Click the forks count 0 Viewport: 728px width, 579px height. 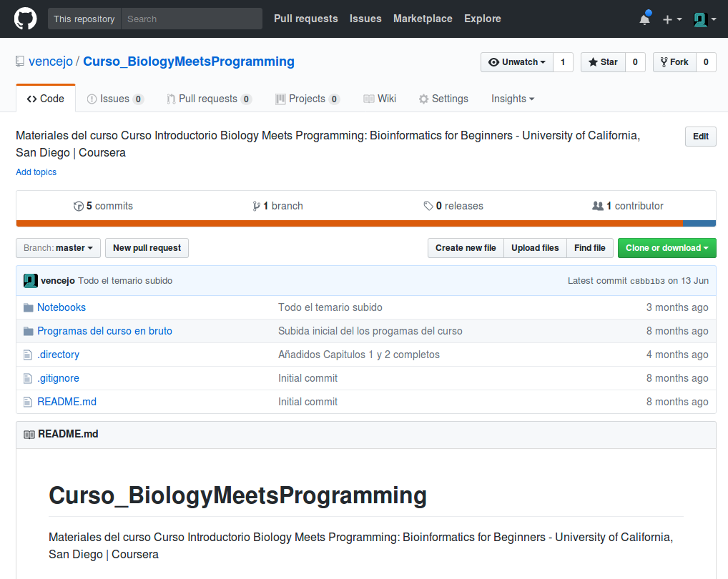[x=706, y=62]
